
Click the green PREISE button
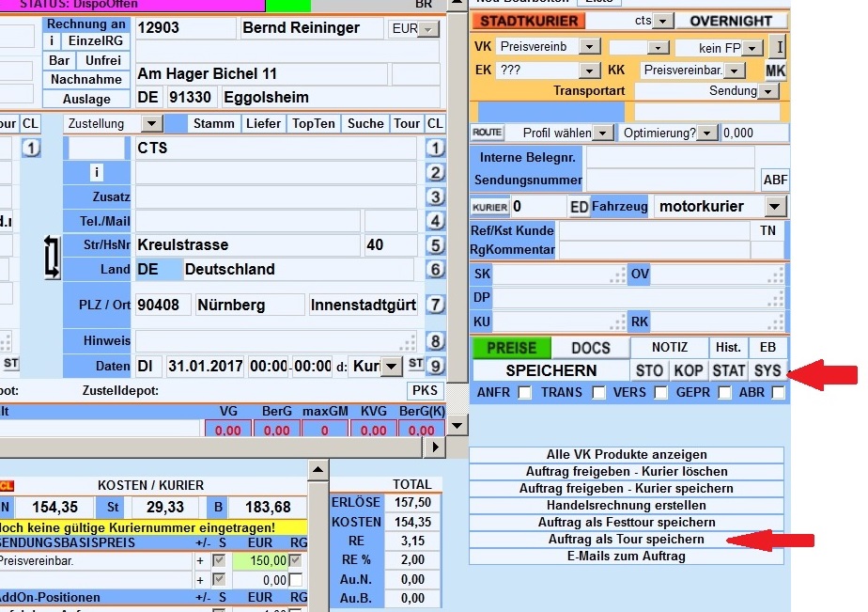(512, 348)
